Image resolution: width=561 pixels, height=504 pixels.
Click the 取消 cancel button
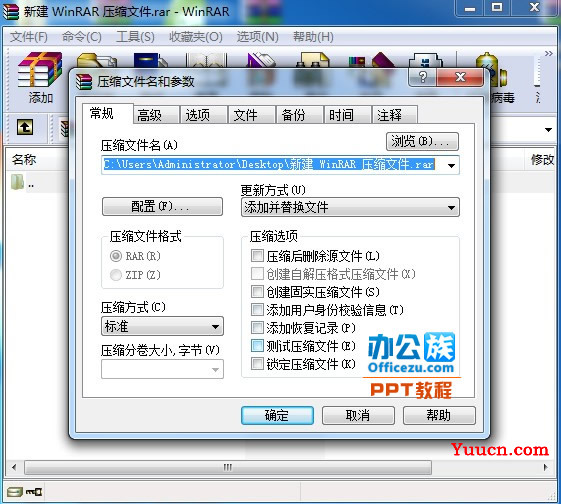point(358,415)
